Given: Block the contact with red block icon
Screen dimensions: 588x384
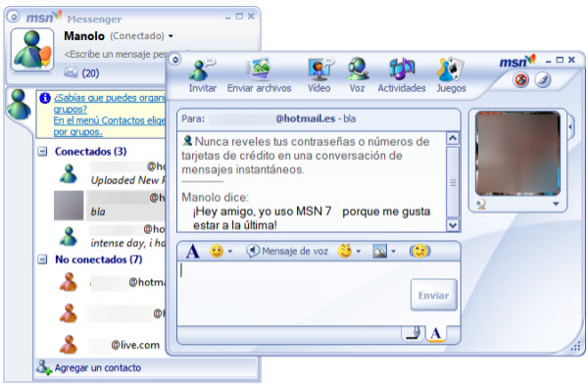Looking at the screenshot, I should click(x=521, y=80).
